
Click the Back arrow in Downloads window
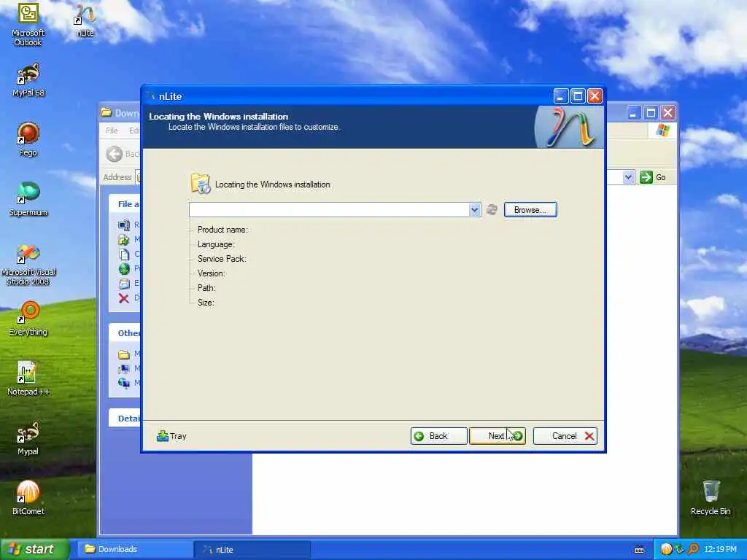115,154
